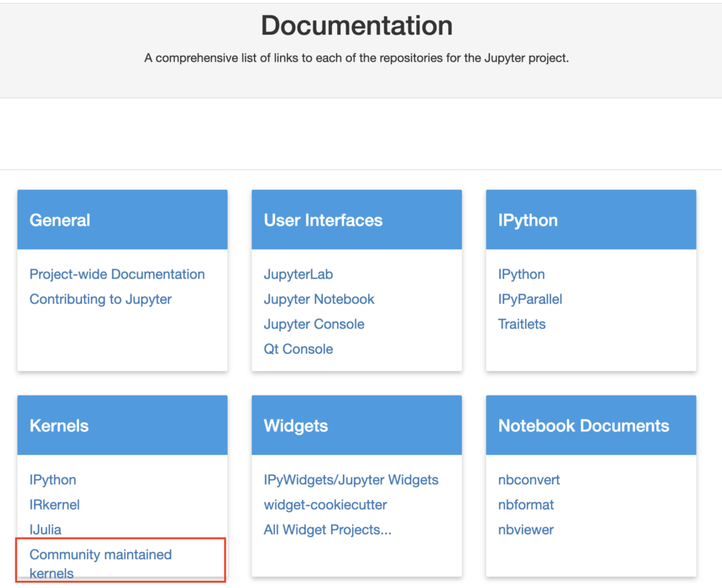Screen dimensions: 722x588
Task: Open the nbconvert documentation
Action: pos(529,479)
